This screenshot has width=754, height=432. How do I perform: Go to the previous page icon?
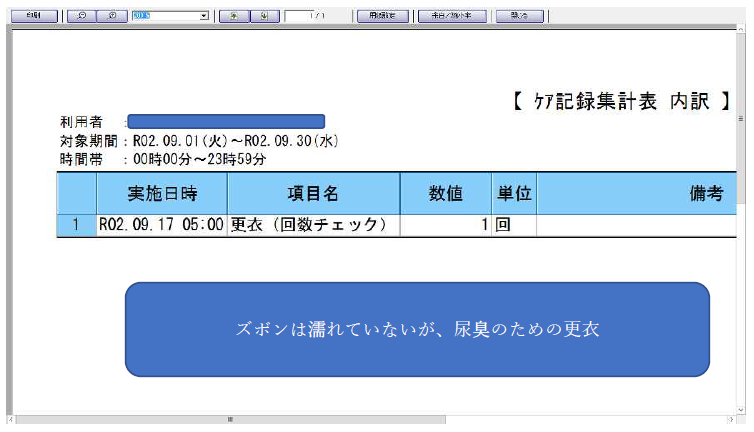[233, 16]
